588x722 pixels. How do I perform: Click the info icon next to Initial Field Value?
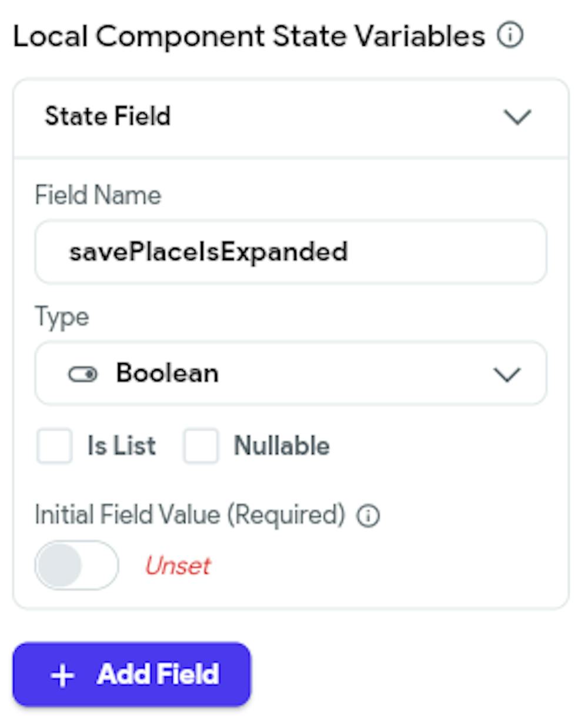pos(369,516)
